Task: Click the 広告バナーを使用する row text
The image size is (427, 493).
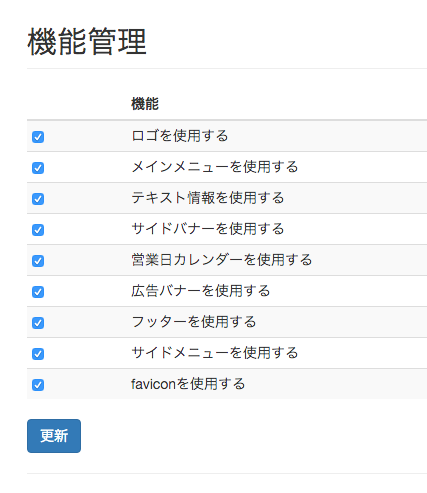Action: coord(201,291)
